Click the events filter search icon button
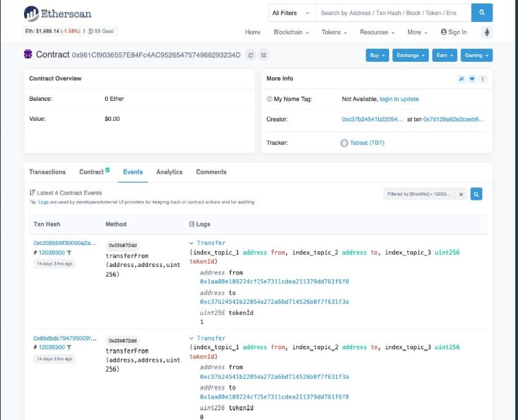This screenshot has width=518, height=420. (x=476, y=194)
